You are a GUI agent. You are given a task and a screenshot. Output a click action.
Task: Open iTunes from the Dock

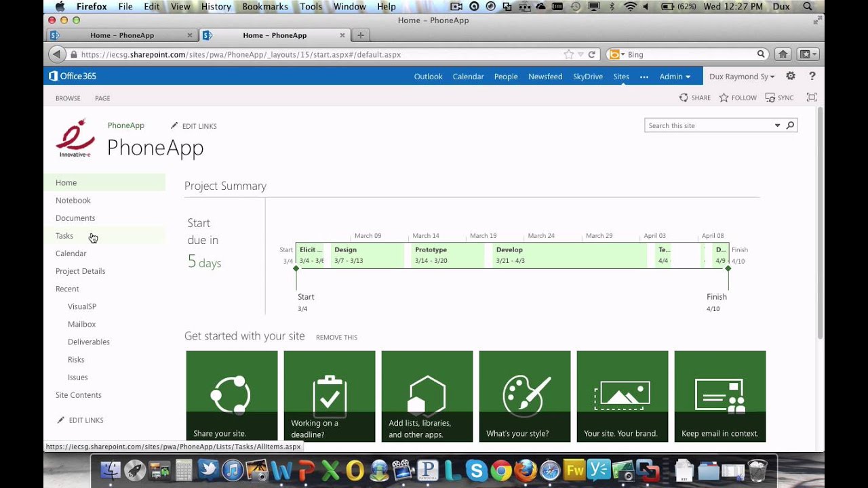pyautogui.click(x=232, y=470)
